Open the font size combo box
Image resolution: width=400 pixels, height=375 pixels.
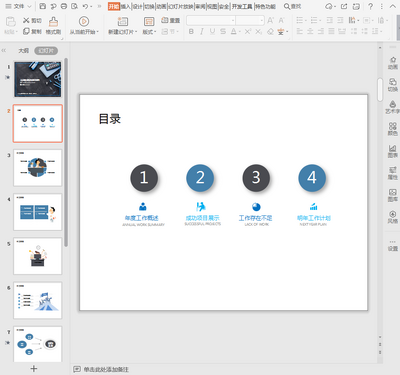pos(250,20)
